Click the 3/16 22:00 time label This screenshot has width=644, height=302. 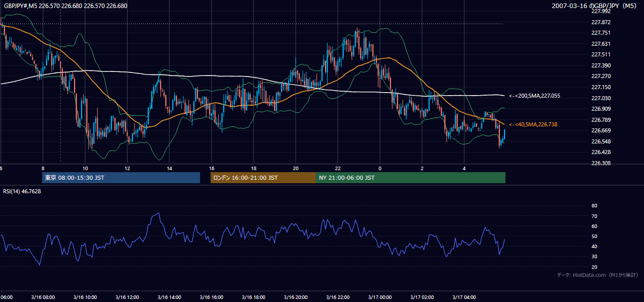point(338,297)
